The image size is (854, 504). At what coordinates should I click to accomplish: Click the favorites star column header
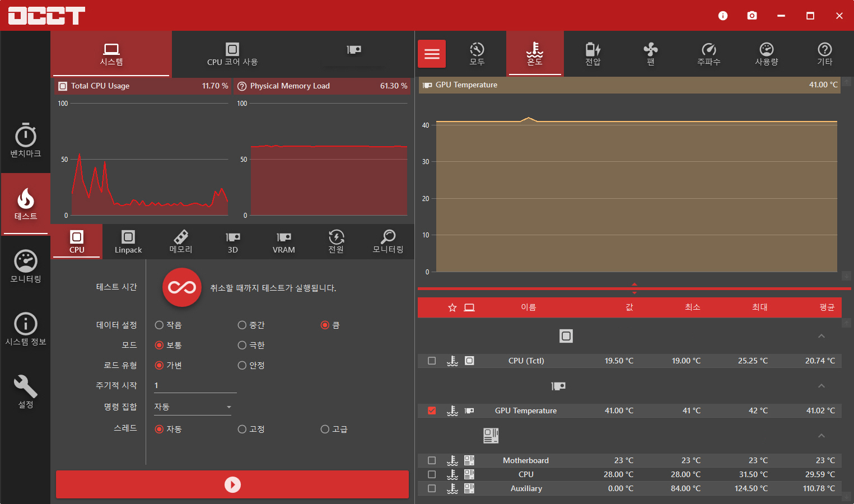[452, 307]
